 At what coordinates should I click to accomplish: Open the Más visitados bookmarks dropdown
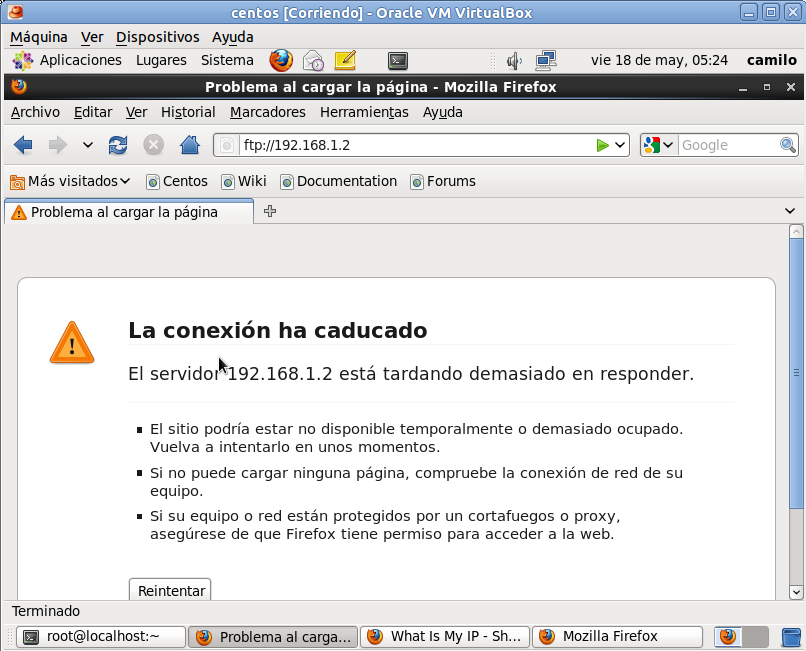click(71, 181)
